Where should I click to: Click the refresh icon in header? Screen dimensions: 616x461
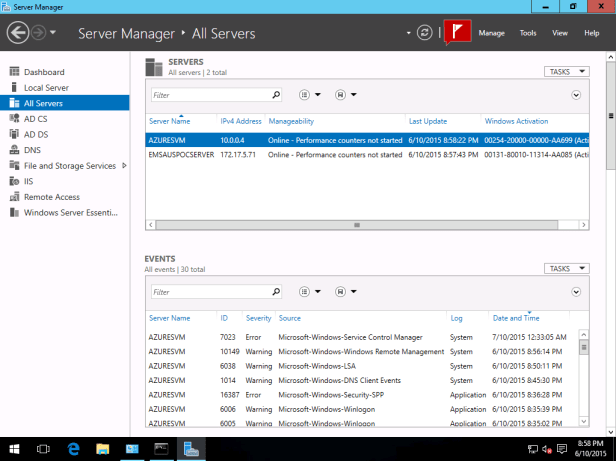[x=425, y=33]
